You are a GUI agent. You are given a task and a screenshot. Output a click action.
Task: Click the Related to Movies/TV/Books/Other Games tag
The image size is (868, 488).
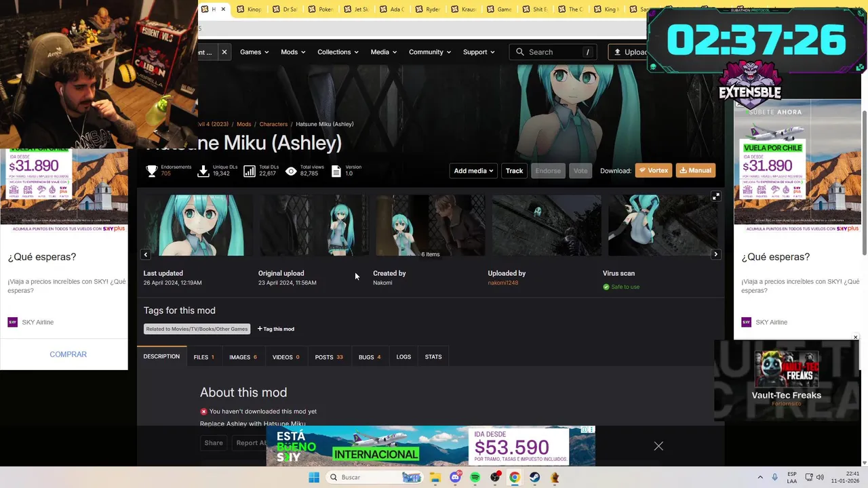(197, 329)
